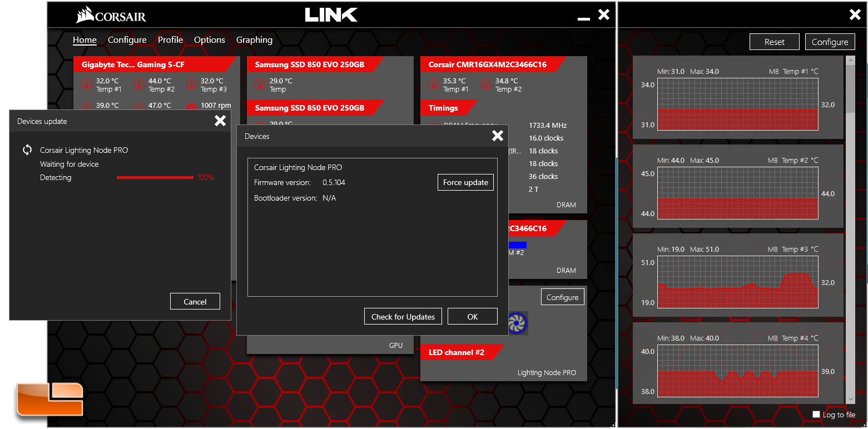Click the Waiting for device status text
Image resolution: width=868 pixels, height=429 pixels.
pos(70,164)
